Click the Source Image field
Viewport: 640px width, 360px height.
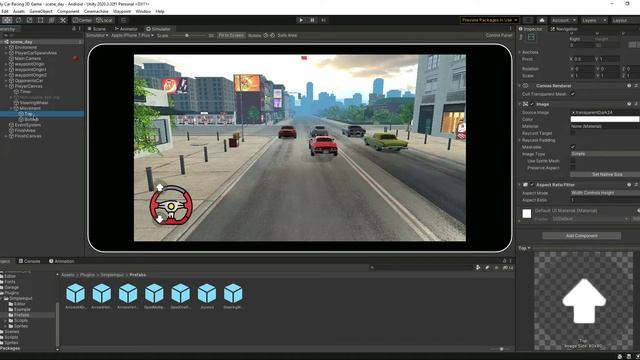pos(605,112)
